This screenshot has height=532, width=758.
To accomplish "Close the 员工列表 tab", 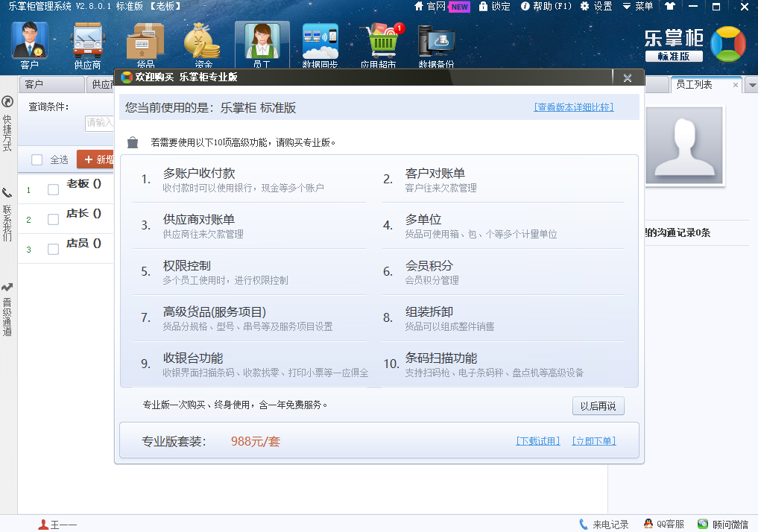I will click(x=736, y=85).
